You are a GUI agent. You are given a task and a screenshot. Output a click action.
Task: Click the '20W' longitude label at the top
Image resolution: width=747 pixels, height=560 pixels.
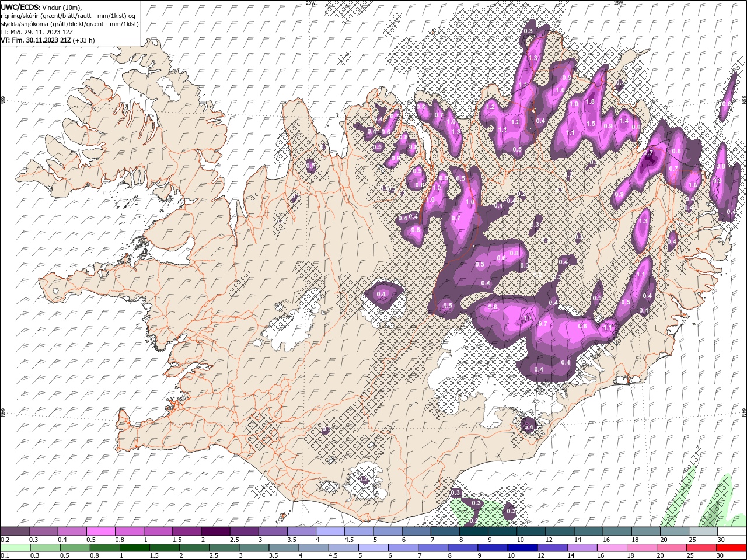click(310, 3)
